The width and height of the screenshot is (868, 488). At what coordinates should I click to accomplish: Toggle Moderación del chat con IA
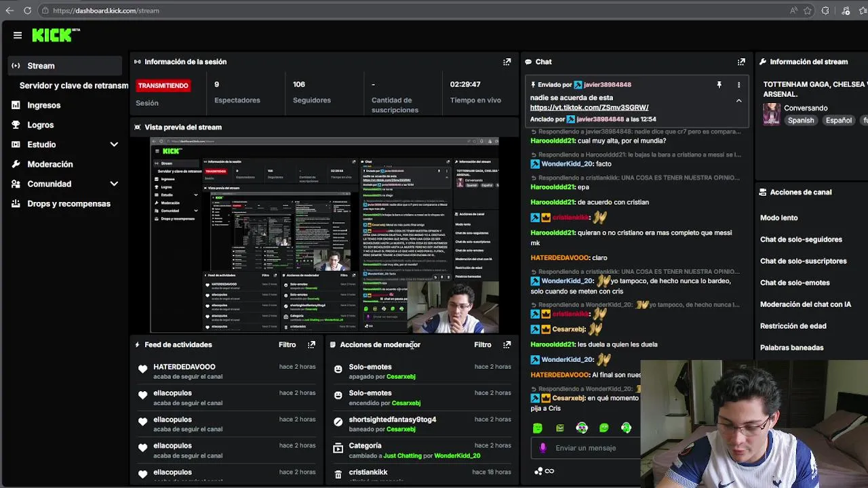pyautogui.click(x=806, y=304)
